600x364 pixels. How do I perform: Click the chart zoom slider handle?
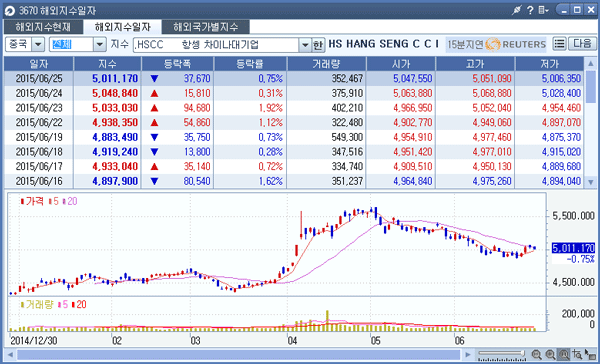(x=522, y=353)
